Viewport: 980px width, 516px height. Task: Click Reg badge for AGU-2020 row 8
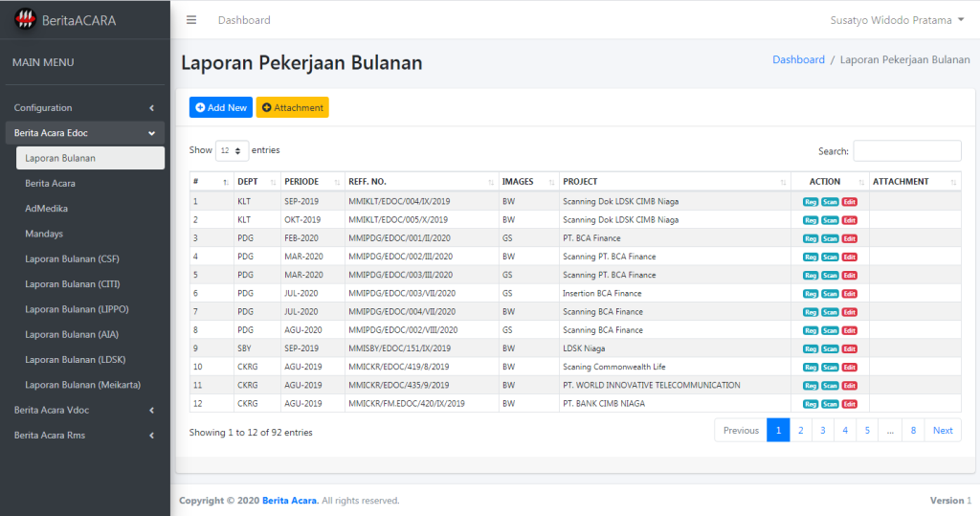click(x=810, y=330)
